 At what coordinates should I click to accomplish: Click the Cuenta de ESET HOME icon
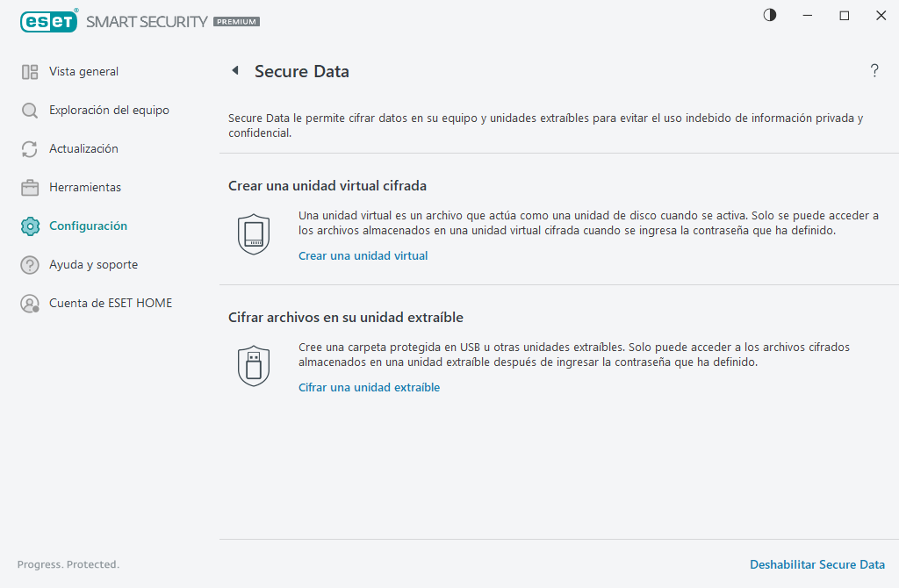(29, 303)
